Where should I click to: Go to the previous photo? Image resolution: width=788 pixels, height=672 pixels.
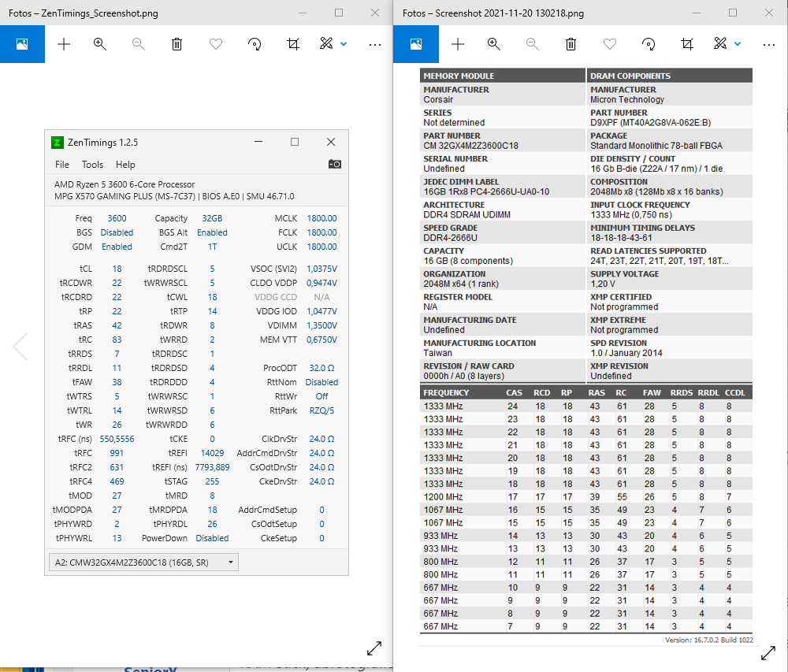[x=20, y=347]
